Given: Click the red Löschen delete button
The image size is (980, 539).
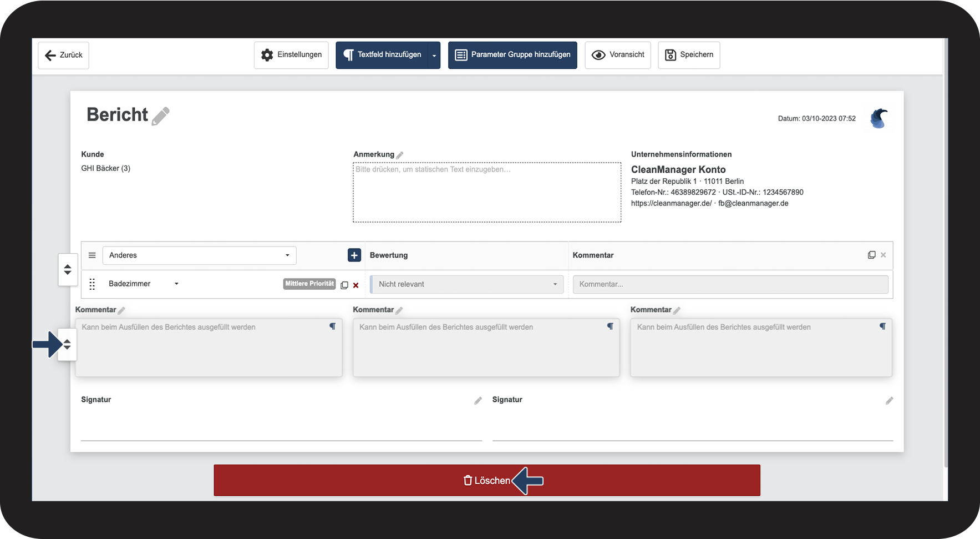Looking at the screenshot, I should pos(487,480).
